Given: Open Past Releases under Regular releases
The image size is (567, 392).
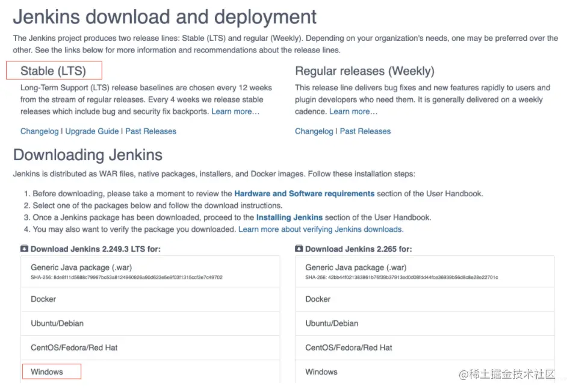Looking at the screenshot, I should coord(365,131).
